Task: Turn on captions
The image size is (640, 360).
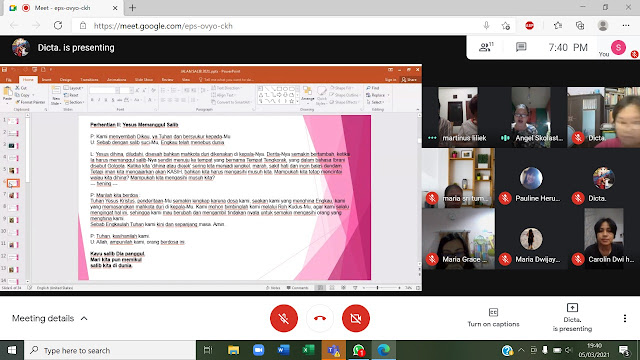Action: [x=493, y=318]
